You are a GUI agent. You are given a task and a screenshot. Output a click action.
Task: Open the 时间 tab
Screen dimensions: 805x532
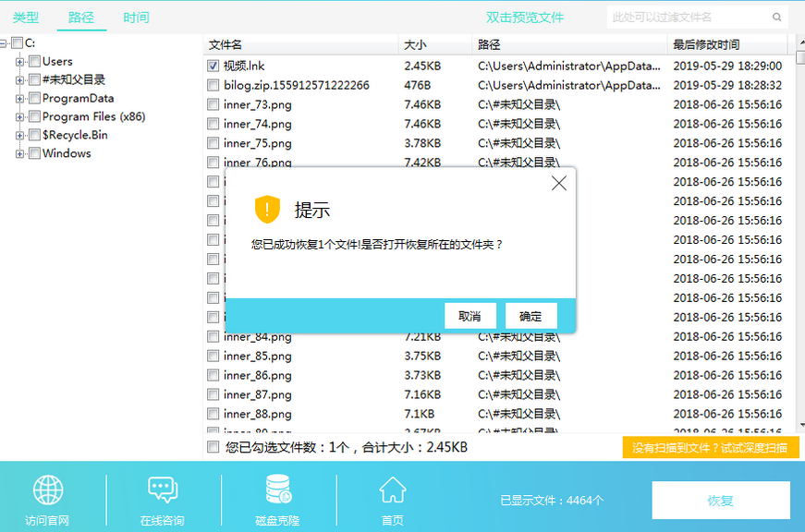(137, 16)
